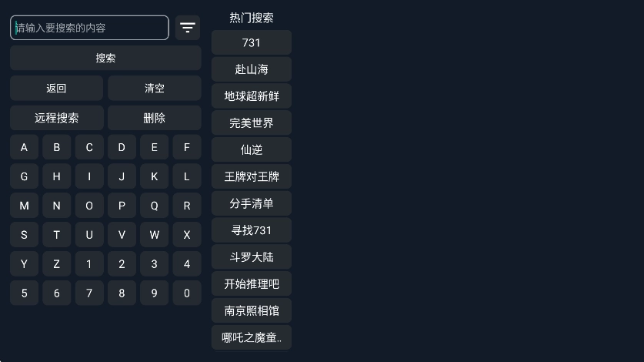Choose 南京照相馆 hot search entry
Screen dimensions: 644x362
point(252,311)
